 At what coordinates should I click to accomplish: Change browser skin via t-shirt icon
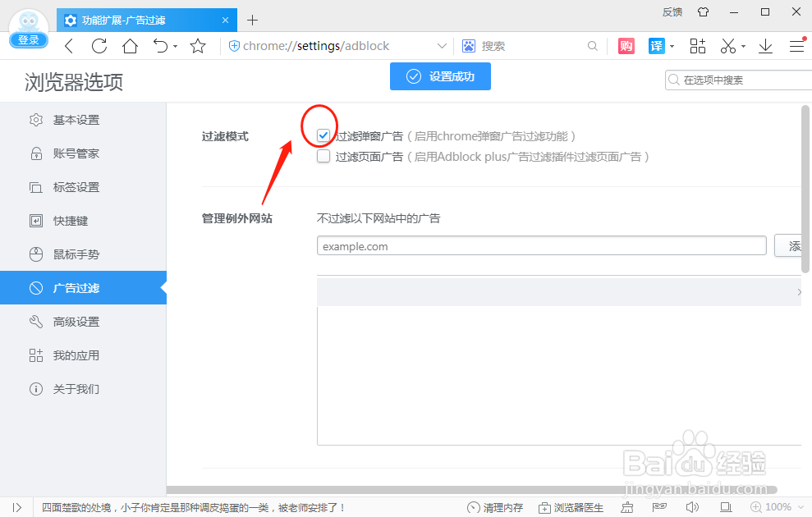(x=702, y=11)
